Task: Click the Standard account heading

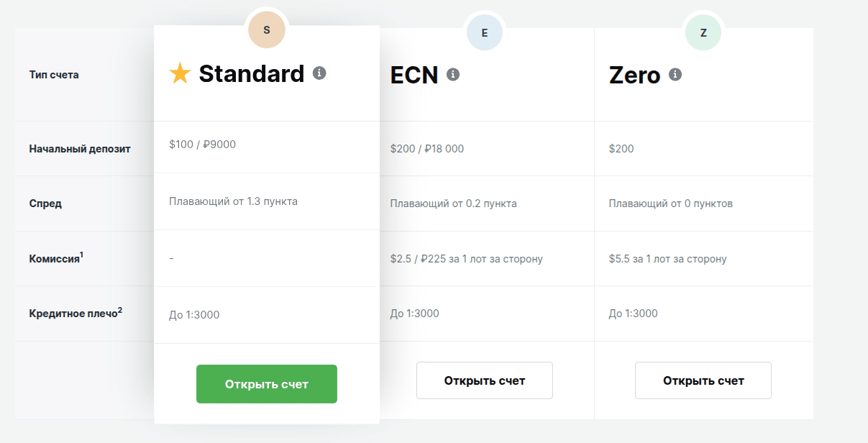Action: point(252,73)
